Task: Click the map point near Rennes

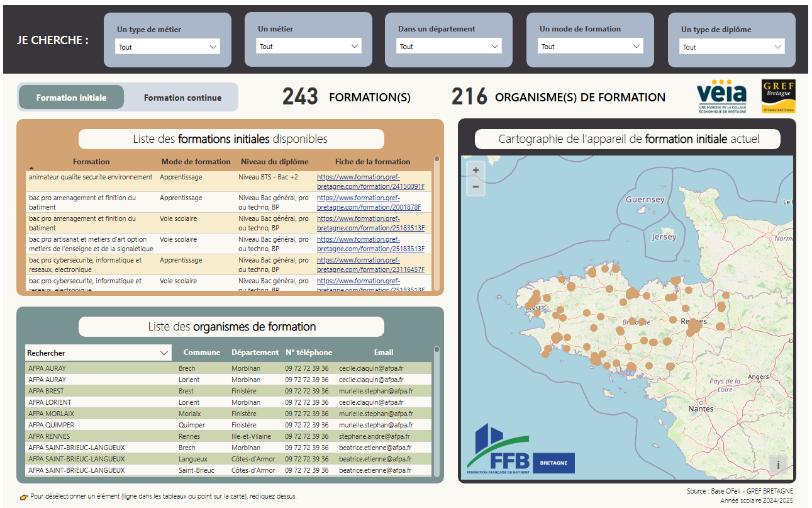Action: click(x=694, y=326)
